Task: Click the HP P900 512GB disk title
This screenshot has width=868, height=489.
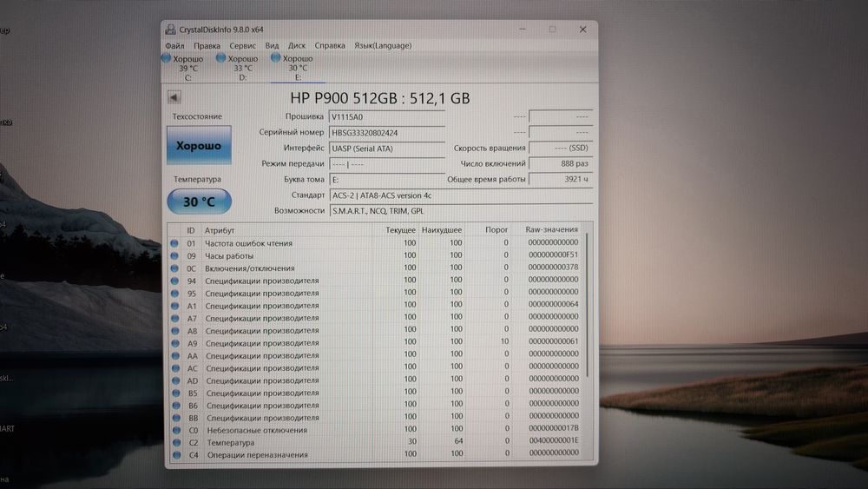Action: click(x=380, y=98)
